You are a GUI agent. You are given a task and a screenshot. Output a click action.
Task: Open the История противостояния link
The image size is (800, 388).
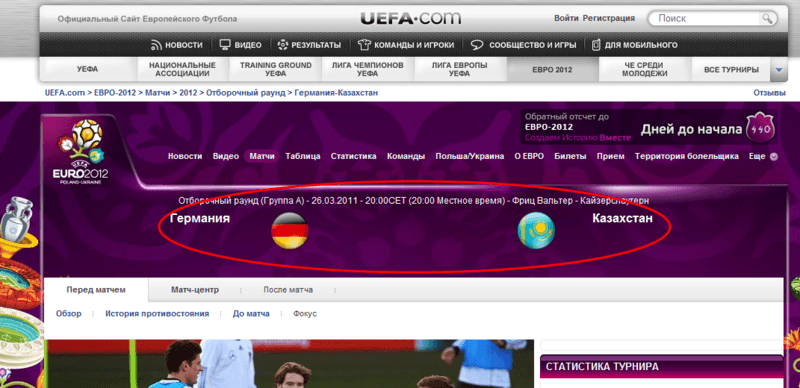pos(157,313)
